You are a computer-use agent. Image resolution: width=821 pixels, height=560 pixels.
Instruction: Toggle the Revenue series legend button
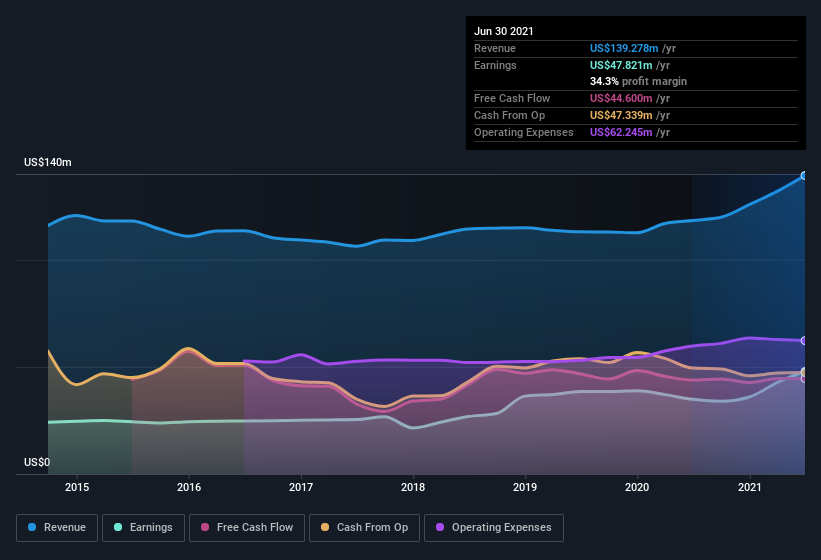coord(57,528)
